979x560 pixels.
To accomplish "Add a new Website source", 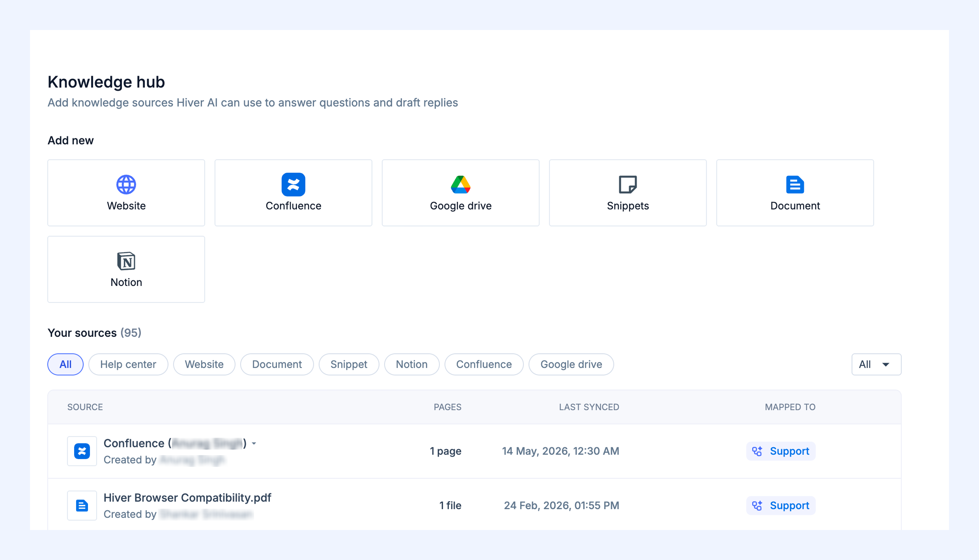I will (x=126, y=193).
